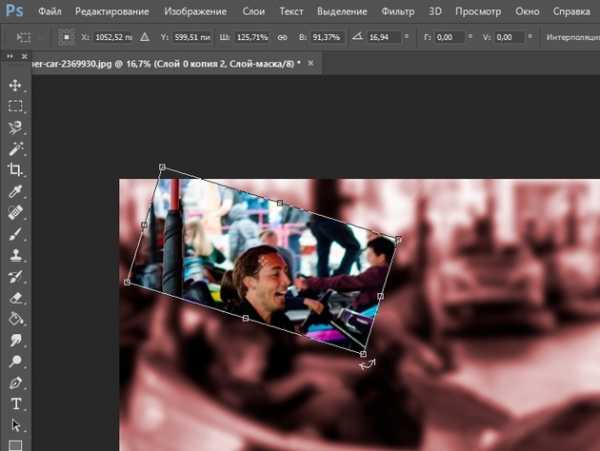Viewport: 600px width, 451px height.
Task: Toggle the maintain aspect ratio link
Action: 282,37
